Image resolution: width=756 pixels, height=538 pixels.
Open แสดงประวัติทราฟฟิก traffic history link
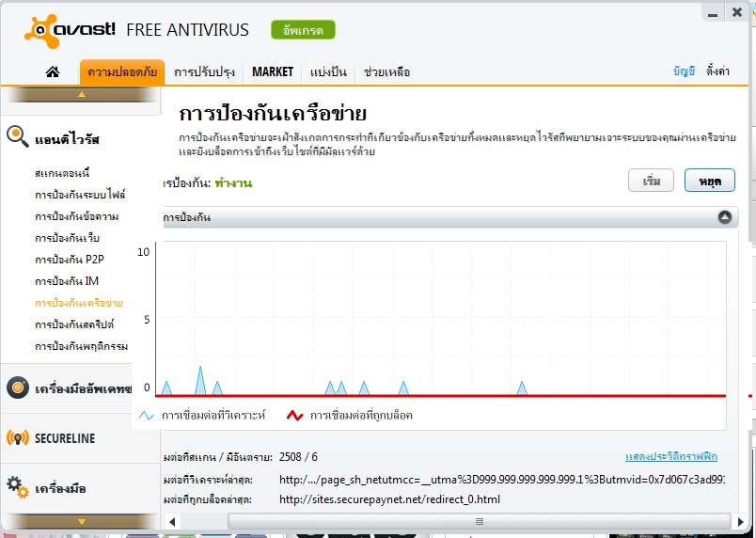pyautogui.click(x=671, y=456)
